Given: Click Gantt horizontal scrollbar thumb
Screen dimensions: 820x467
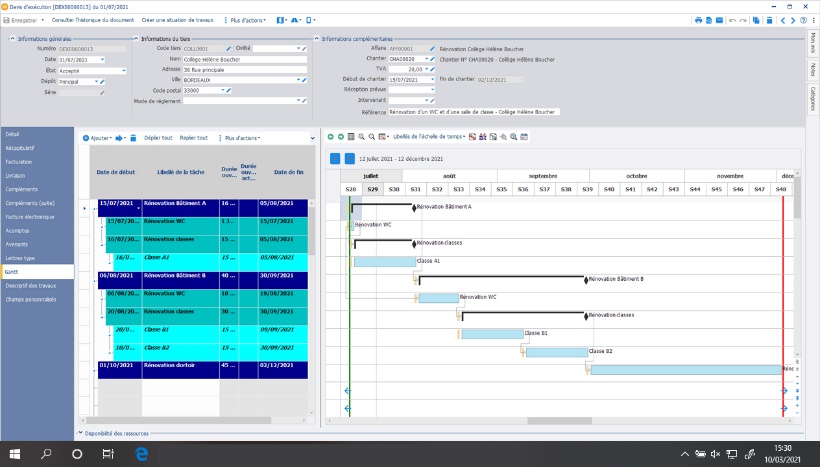Looking at the screenshot, I should click(x=559, y=420).
